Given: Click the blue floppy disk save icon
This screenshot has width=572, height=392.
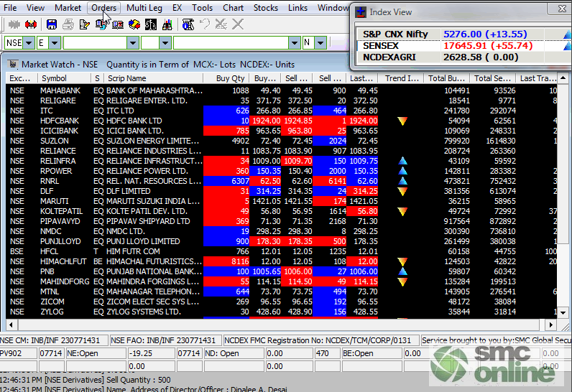Looking at the screenshot, I should point(50,24).
